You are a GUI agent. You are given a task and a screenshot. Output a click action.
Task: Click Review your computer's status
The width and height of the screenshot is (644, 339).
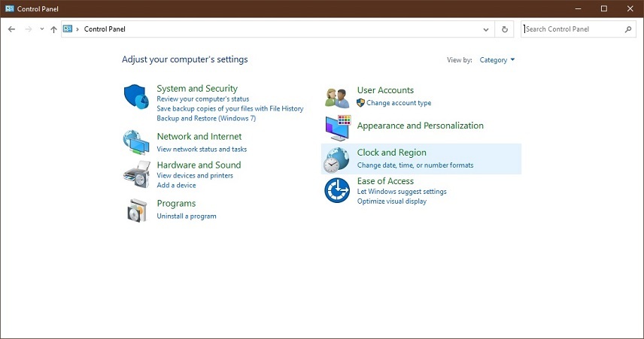203,99
